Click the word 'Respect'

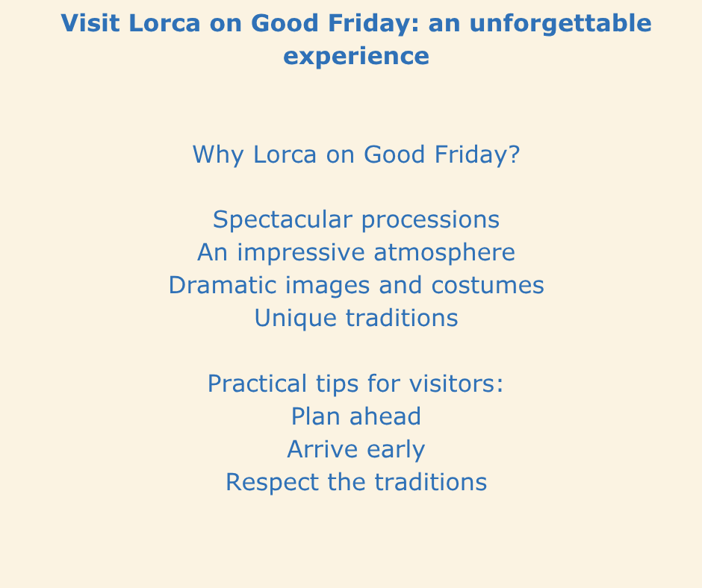pyautogui.click(x=272, y=483)
